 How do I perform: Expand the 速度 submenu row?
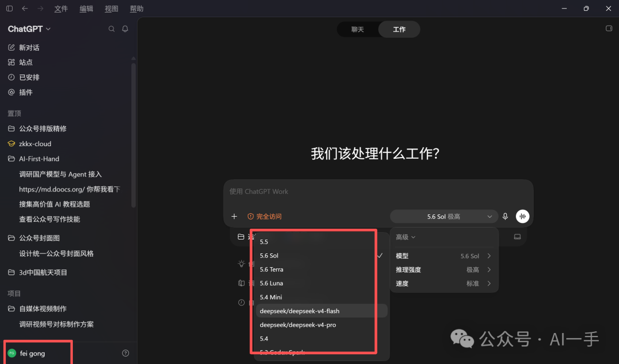444,284
